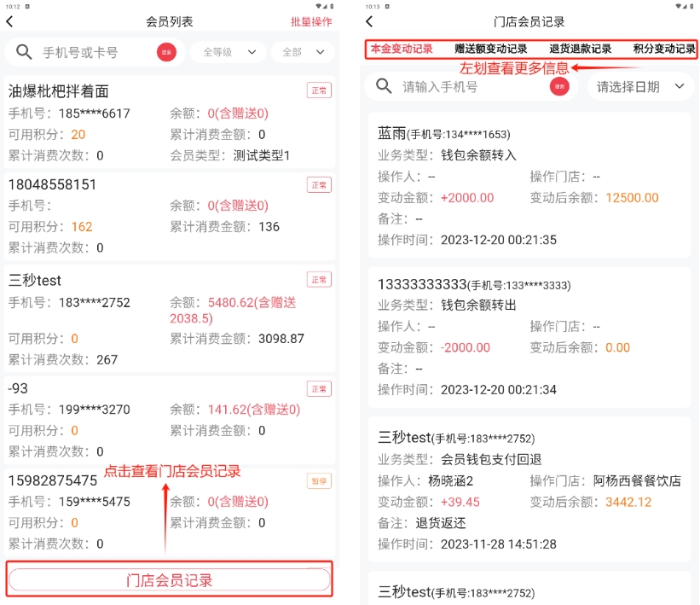Open the 全等级 level dropdown
The width and height of the screenshot is (700, 605).
[x=229, y=53]
